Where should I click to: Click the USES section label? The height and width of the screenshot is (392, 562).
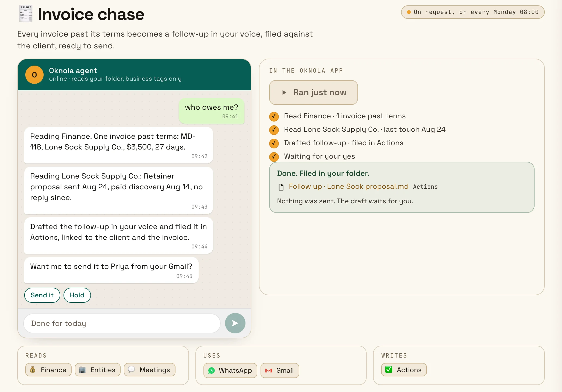point(212,355)
